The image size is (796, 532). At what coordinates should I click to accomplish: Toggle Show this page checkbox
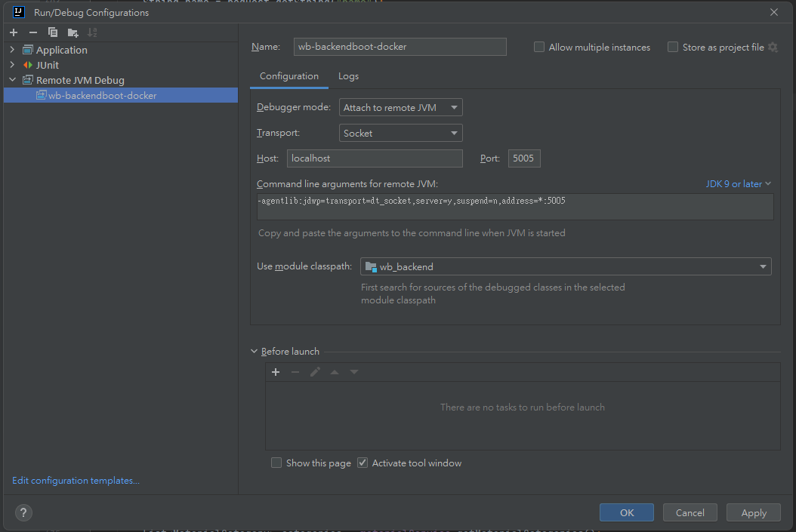click(x=276, y=463)
